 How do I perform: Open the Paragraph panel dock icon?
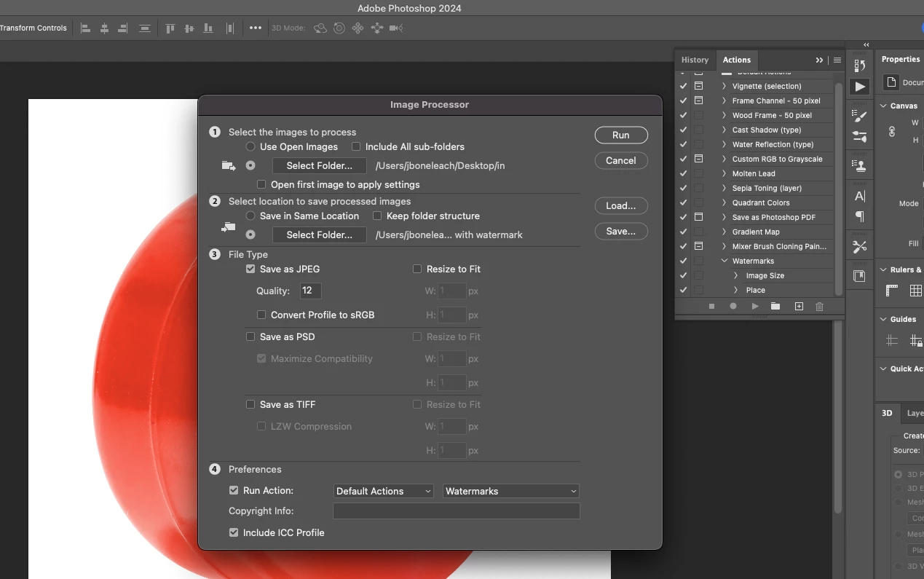click(x=860, y=216)
